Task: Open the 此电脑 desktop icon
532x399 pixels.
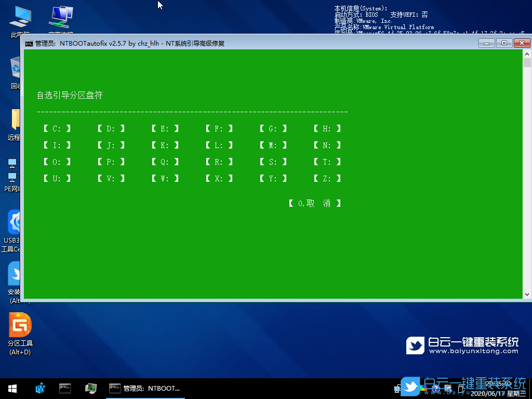Action: tap(20, 19)
